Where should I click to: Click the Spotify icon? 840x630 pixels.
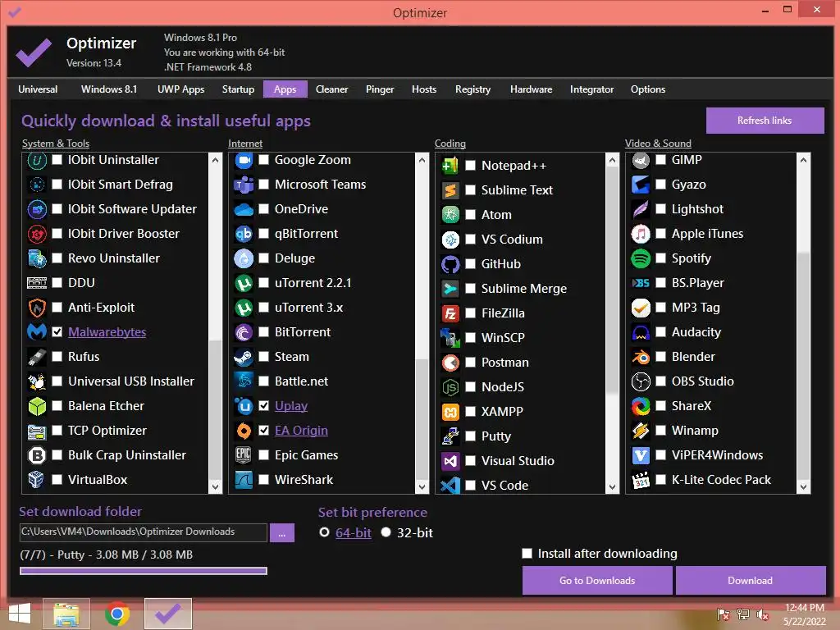click(641, 258)
